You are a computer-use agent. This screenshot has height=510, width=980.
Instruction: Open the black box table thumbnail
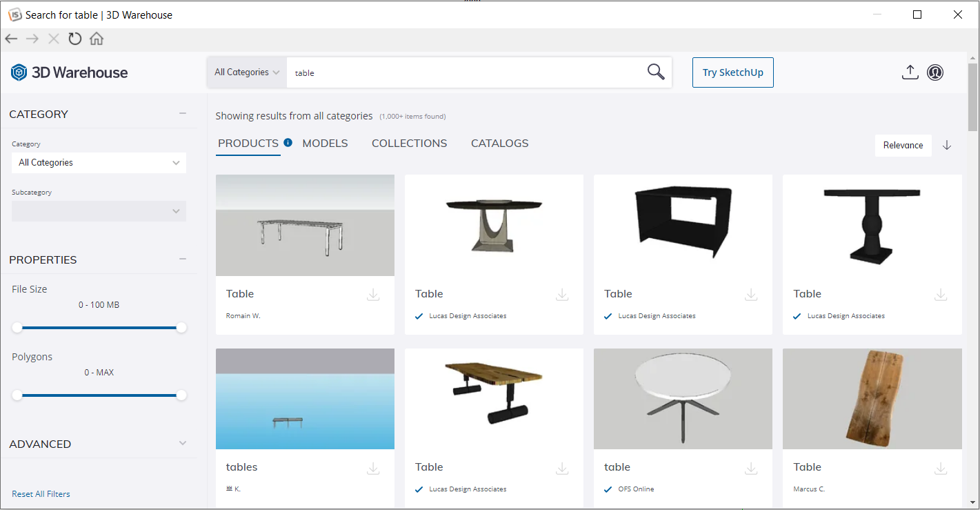[x=683, y=225]
